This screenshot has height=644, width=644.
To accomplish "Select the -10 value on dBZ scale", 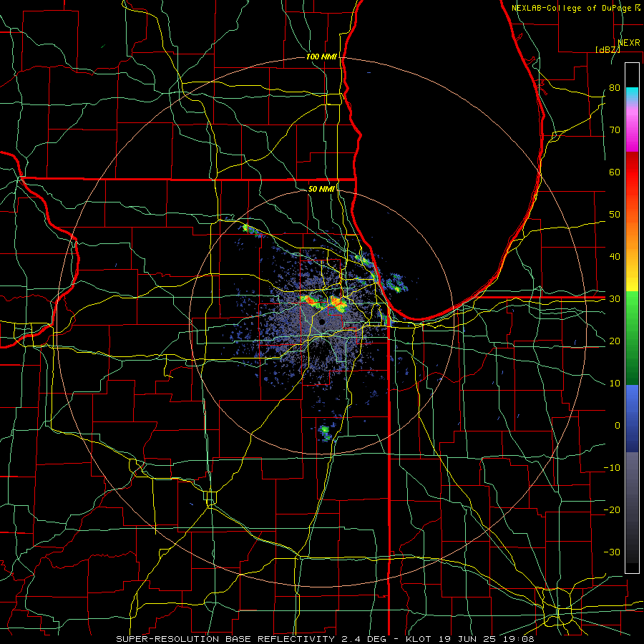I will click(612, 468).
